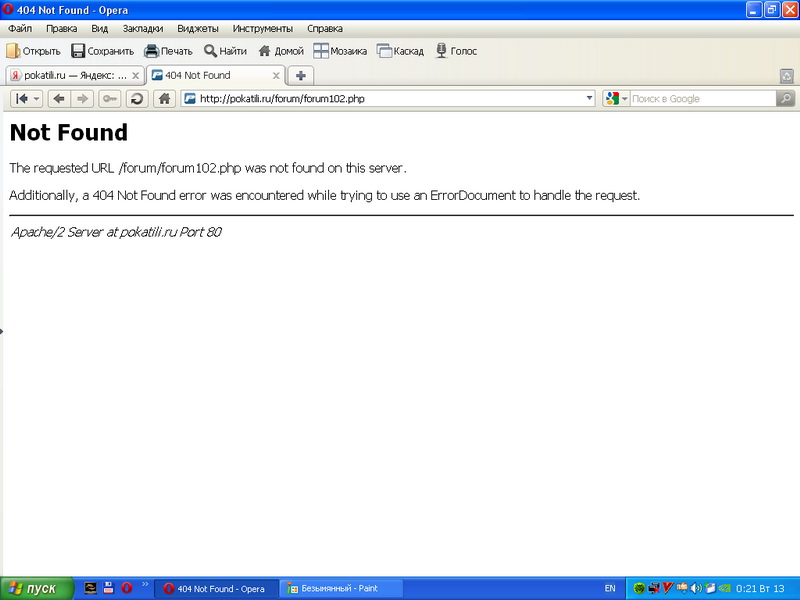The width and height of the screenshot is (800, 600).
Task: Click the Windows пуск (Start) button
Action: point(36,589)
